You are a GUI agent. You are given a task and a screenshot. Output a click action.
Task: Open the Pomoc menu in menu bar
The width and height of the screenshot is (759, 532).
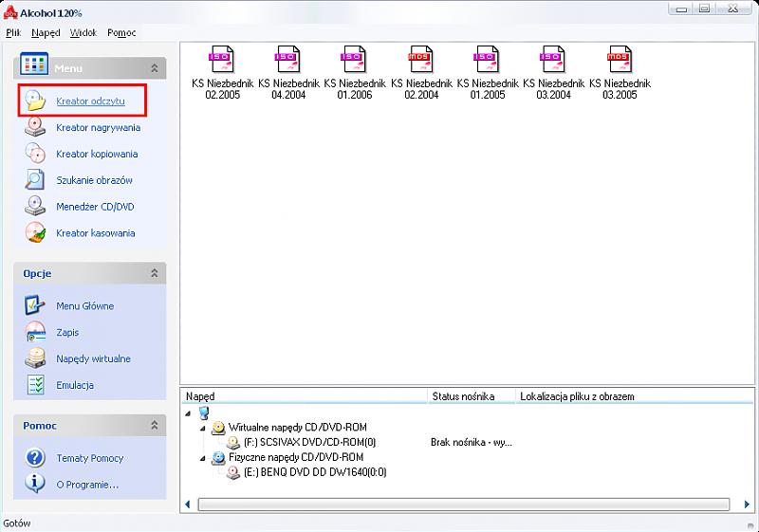(121, 32)
